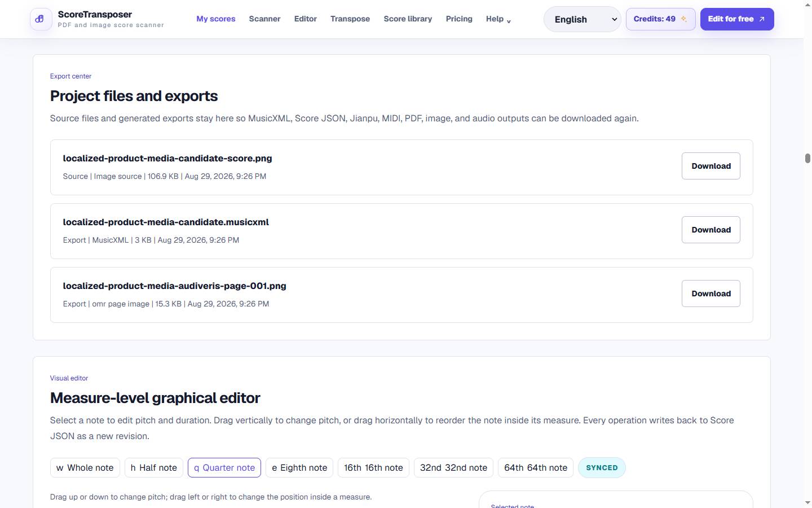Download localized-product-media-candidate-score.png
This screenshot has width=812, height=508.
point(710,166)
